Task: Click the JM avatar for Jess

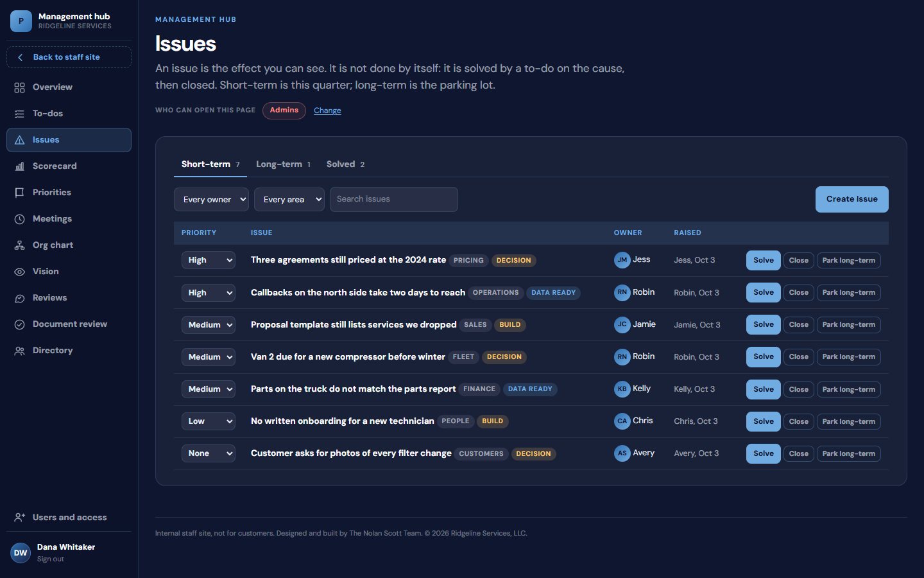Action: [x=622, y=260]
